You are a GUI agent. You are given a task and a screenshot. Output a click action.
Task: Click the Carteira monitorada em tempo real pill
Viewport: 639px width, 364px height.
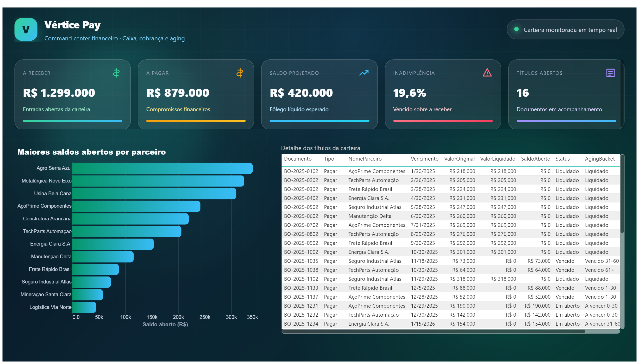[565, 29]
